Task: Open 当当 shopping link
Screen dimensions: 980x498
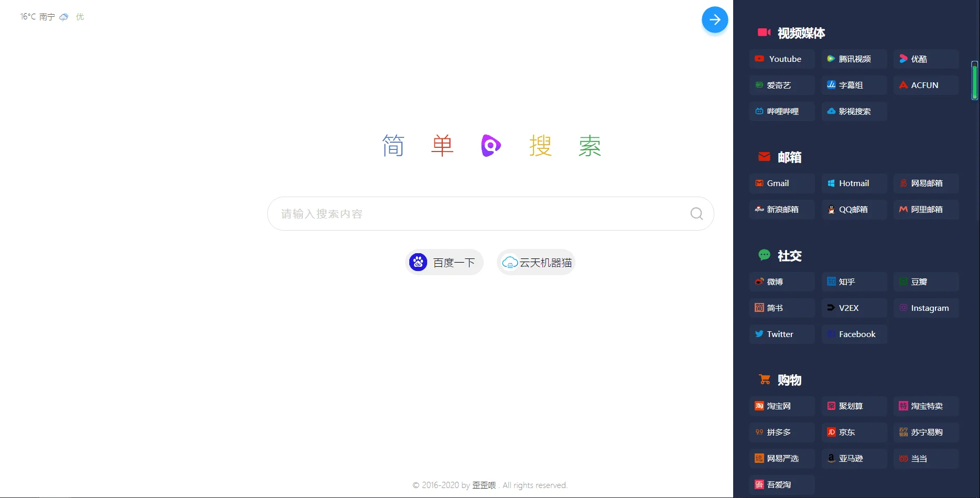Action: pos(926,459)
